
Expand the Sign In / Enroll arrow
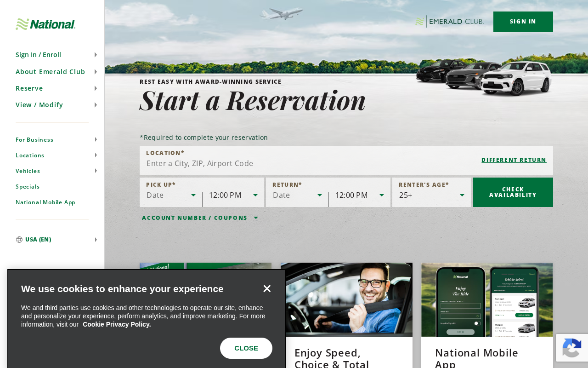(96, 55)
